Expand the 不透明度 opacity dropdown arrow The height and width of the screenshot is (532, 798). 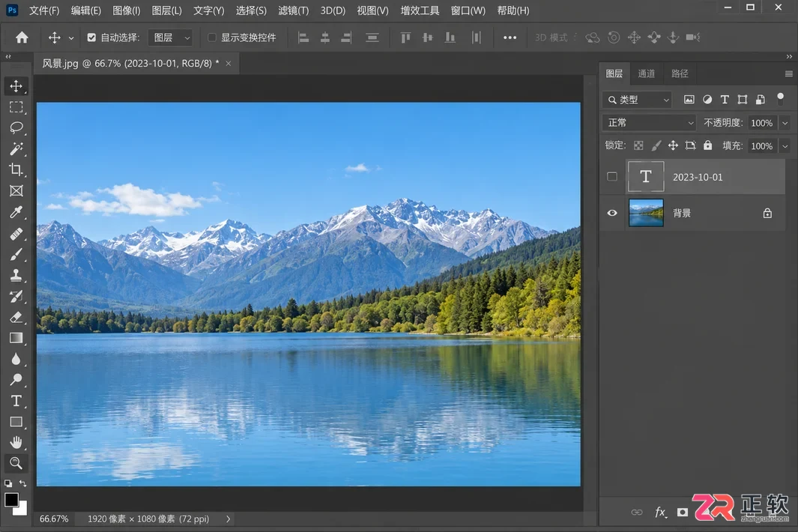(785, 123)
